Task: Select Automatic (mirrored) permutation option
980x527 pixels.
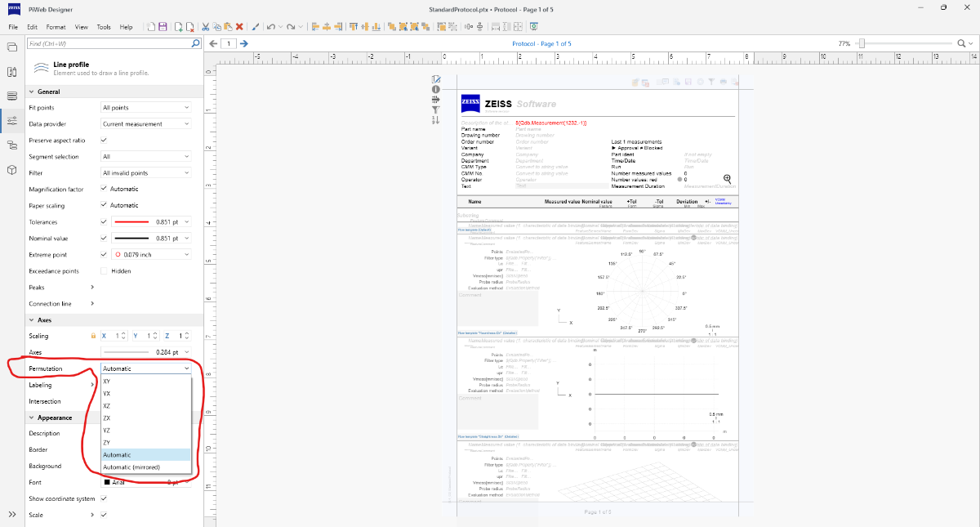Action: pyautogui.click(x=131, y=467)
